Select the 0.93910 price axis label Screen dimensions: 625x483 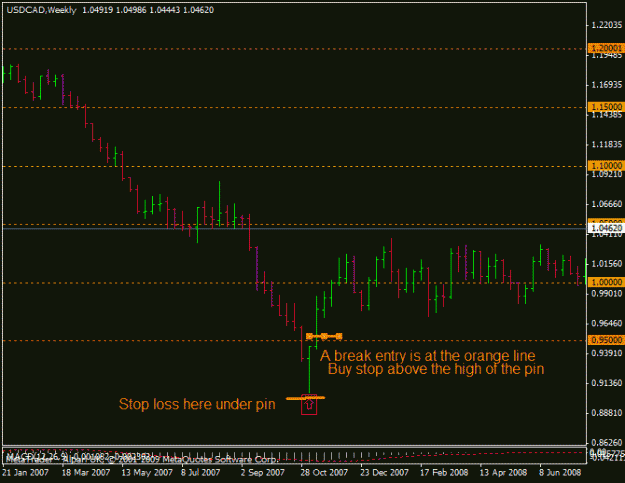tap(606, 353)
